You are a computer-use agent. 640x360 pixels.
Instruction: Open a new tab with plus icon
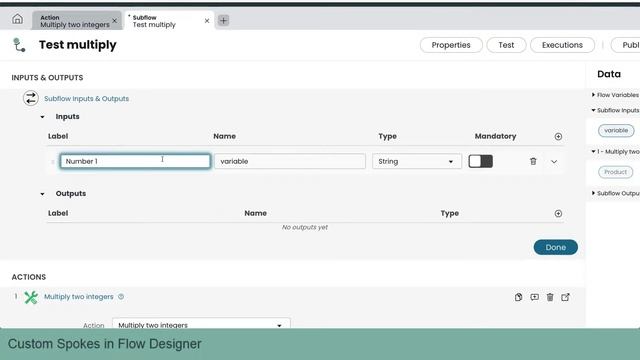[x=223, y=20]
